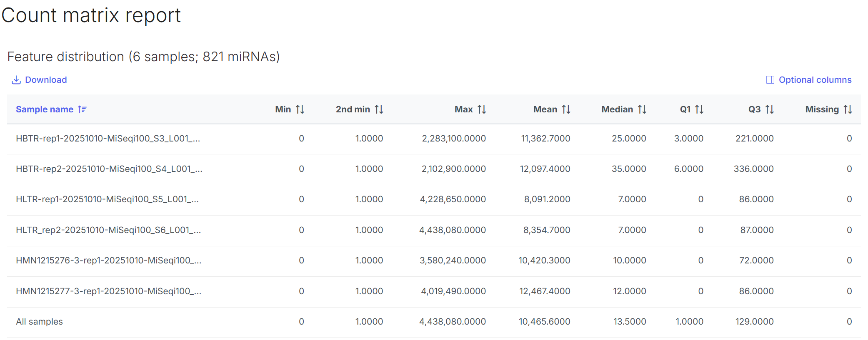
Task: Sort table by 2nd min arrows
Action: 379,109
